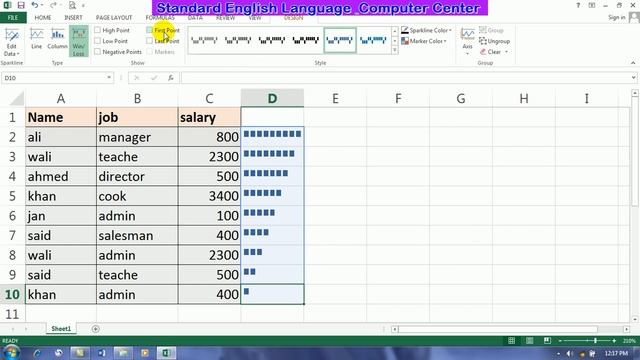Image resolution: width=640 pixels, height=360 pixels.
Task: Open Excel Help question mark icon
Action: tap(578, 5)
